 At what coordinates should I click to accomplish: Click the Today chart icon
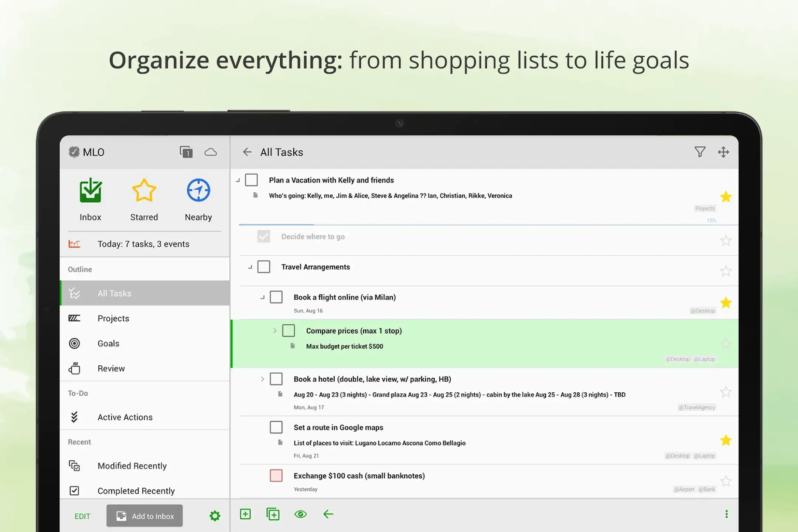point(74,244)
